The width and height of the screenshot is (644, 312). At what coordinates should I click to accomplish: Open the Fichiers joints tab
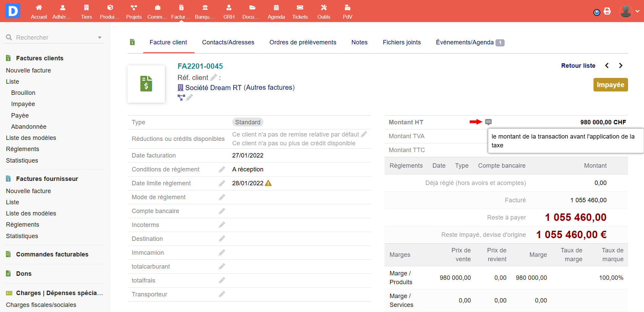(x=402, y=42)
